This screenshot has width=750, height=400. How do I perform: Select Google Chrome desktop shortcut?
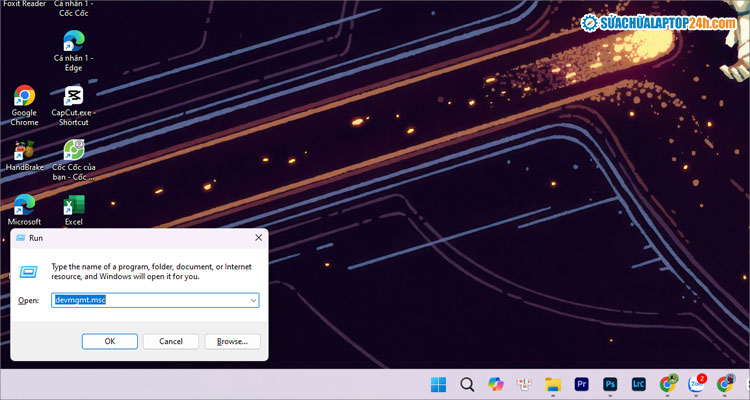[24, 106]
